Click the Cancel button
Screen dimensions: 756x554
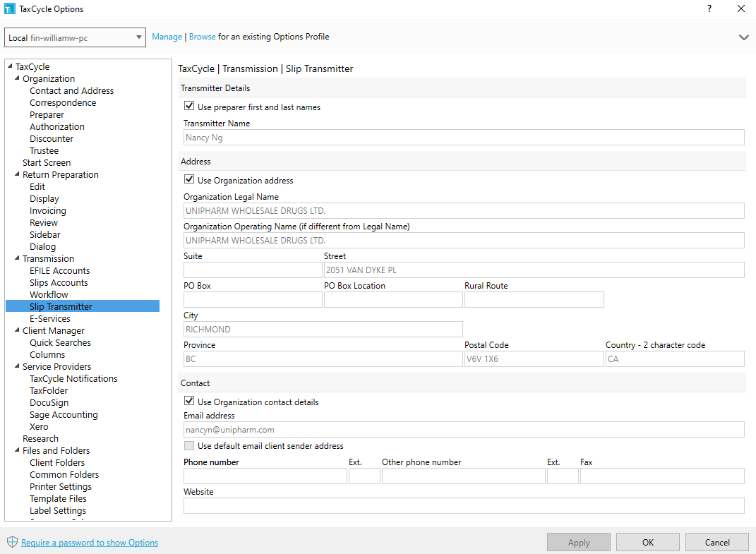717,543
